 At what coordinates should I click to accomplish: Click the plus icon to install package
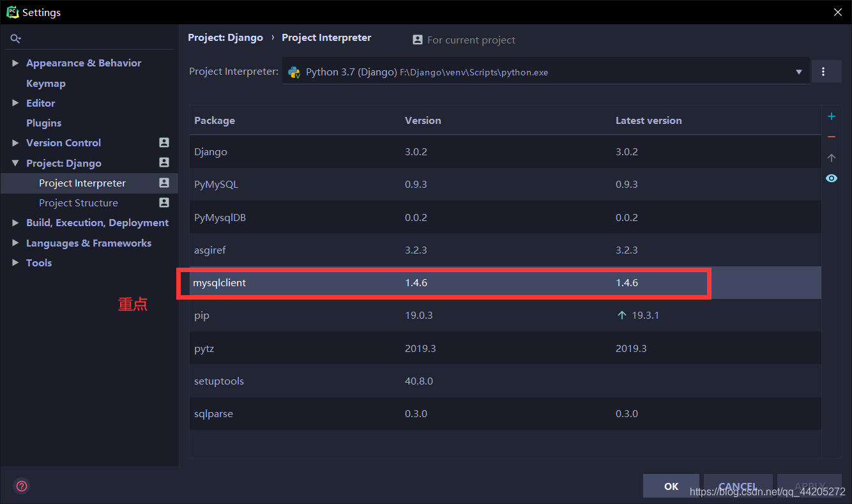tap(831, 116)
